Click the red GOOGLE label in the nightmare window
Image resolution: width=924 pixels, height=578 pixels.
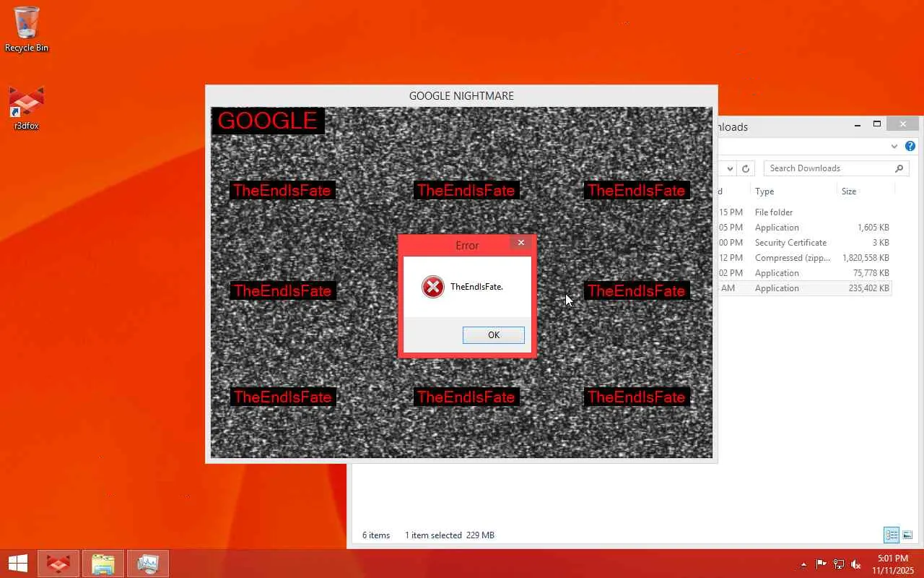268,121
